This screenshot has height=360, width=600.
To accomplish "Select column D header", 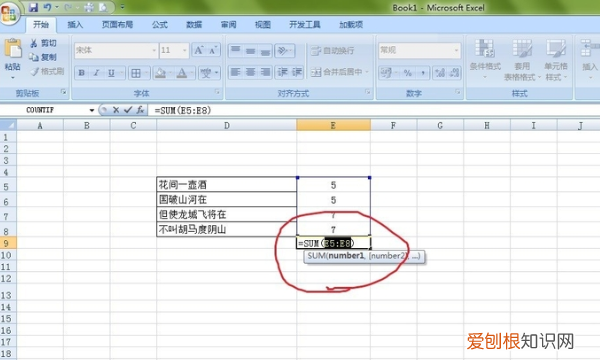I will tap(227, 125).
